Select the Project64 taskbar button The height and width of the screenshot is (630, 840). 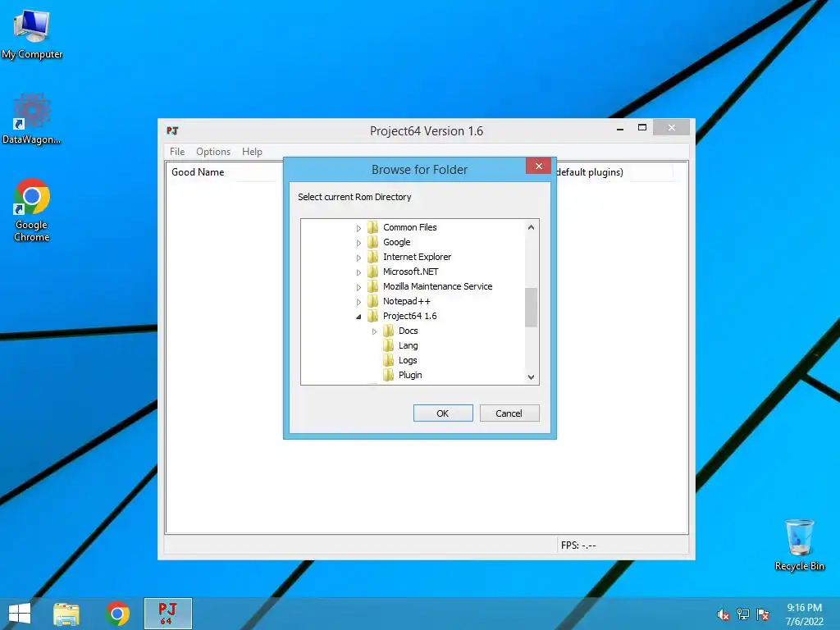[167, 614]
